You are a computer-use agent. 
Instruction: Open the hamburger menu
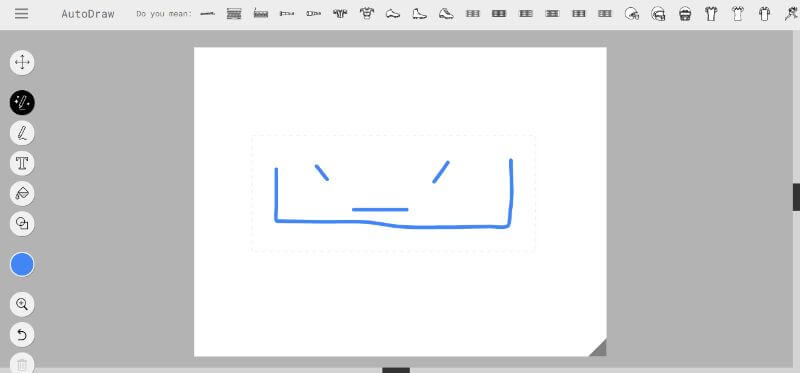pos(21,14)
